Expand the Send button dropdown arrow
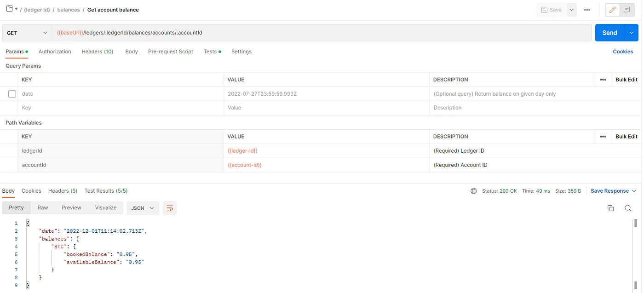 [x=631, y=33]
